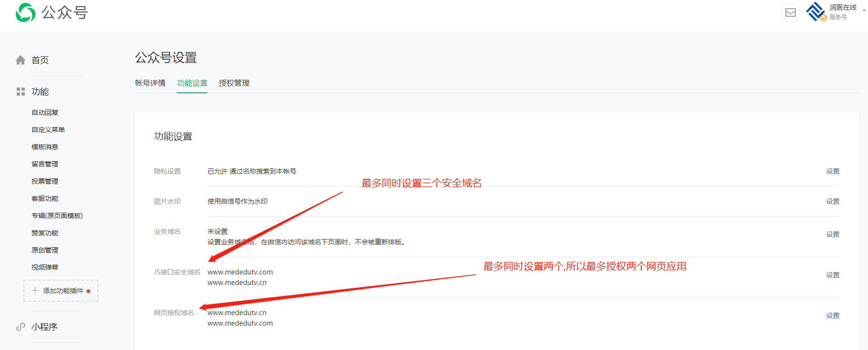The image size is (868, 350).
Task: Open 投票管理 in the sidebar
Action: pyautogui.click(x=45, y=181)
